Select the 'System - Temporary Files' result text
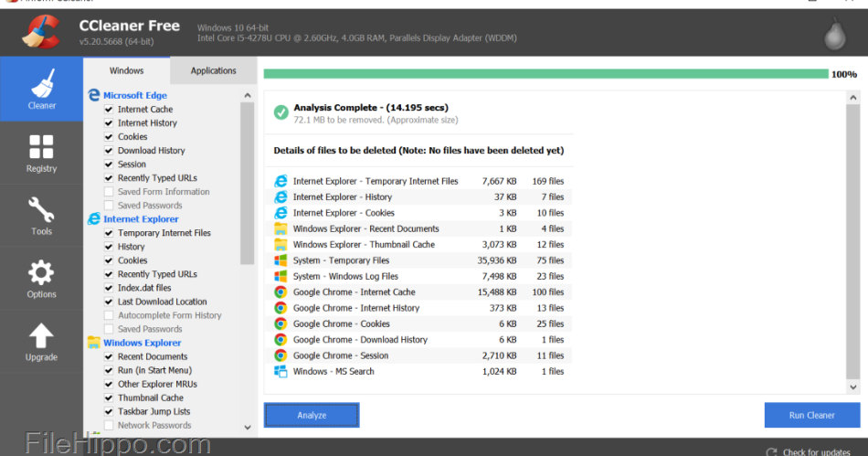This screenshot has height=456, width=868. pos(341,260)
